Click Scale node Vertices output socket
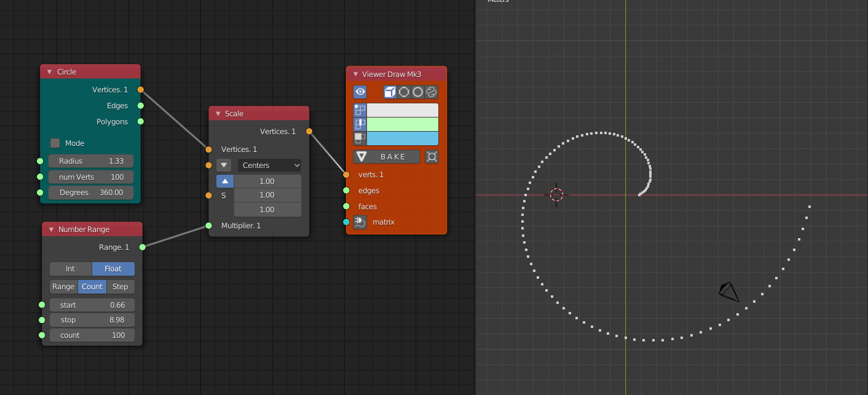 coord(309,131)
